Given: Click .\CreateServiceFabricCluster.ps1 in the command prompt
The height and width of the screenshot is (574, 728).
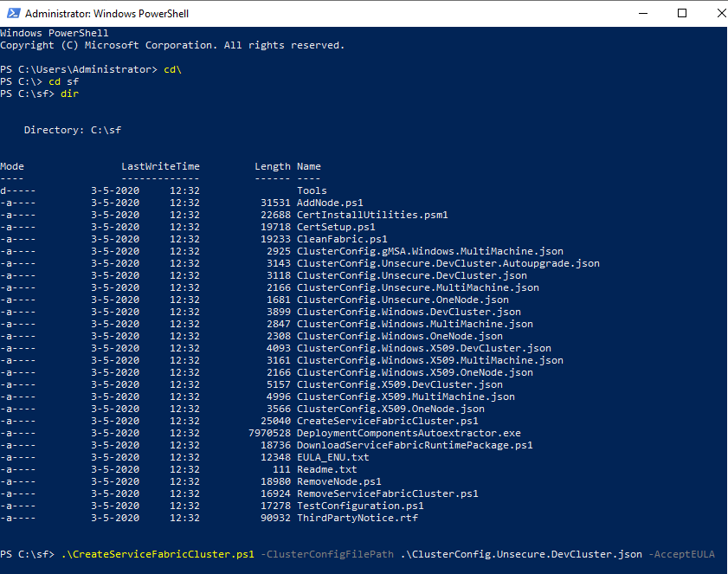Looking at the screenshot, I should tap(158, 554).
